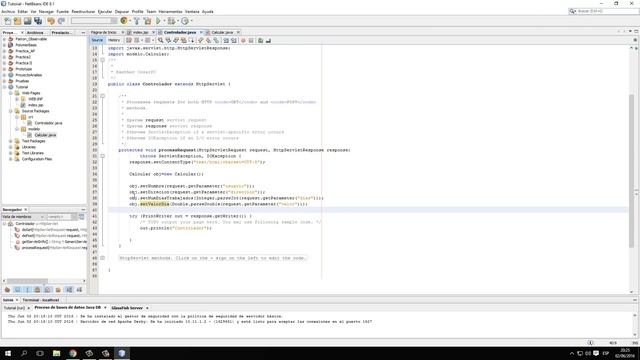The image size is (640, 360).
Task: Switch to the Archivos panel tab
Action: coord(35,32)
